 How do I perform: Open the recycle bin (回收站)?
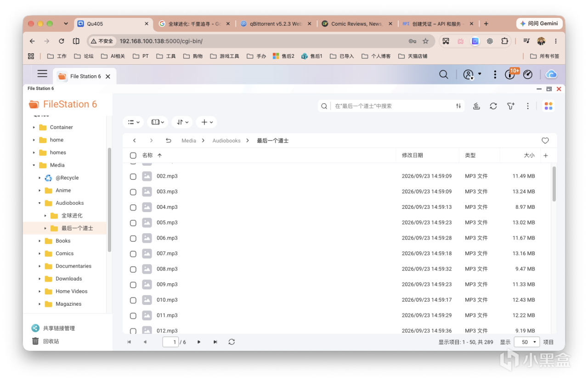tap(45, 341)
